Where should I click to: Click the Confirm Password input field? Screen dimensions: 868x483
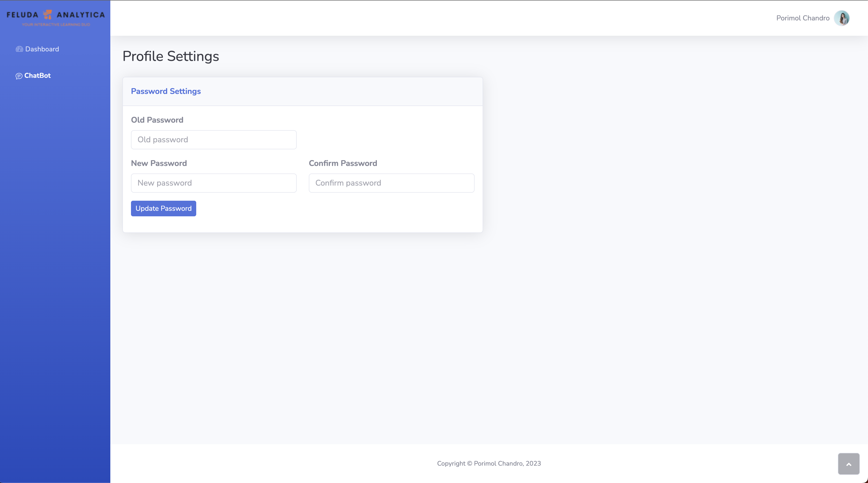pos(391,183)
